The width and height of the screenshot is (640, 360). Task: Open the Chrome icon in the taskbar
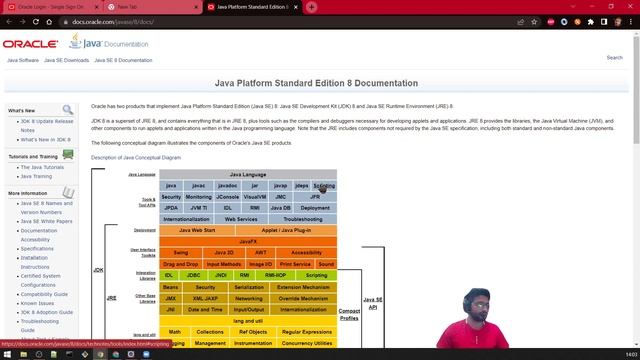pos(100,354)
